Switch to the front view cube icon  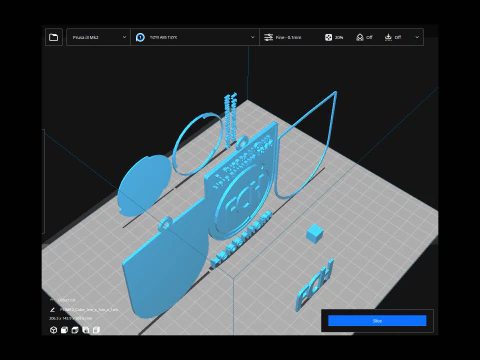tap(64, 330)
